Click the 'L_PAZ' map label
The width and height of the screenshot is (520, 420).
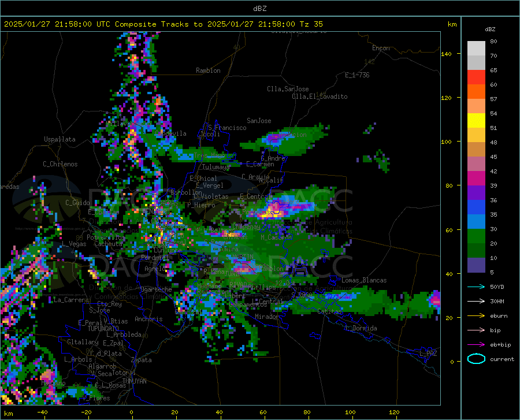[428, 354]
